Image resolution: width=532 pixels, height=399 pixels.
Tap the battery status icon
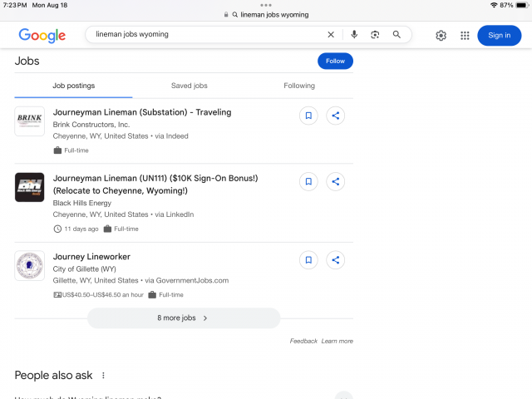click(522, 5)
